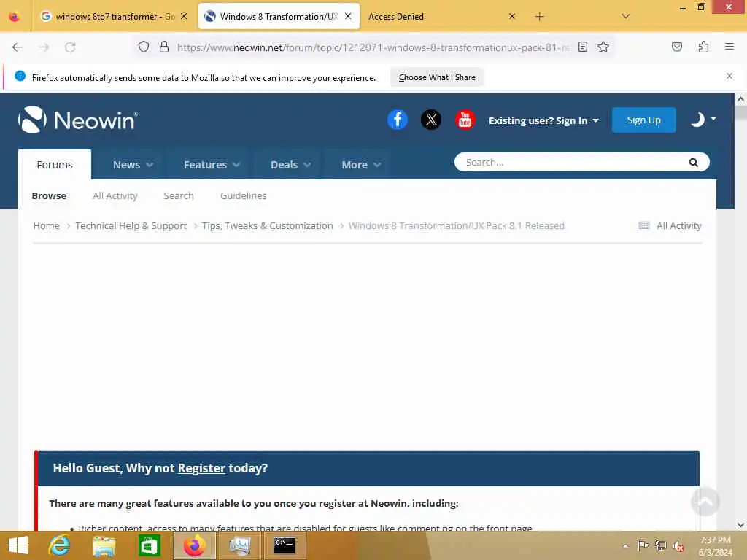Open the Extensions puzzle icon
Screen dimensions: 747x560
[703, 47]
